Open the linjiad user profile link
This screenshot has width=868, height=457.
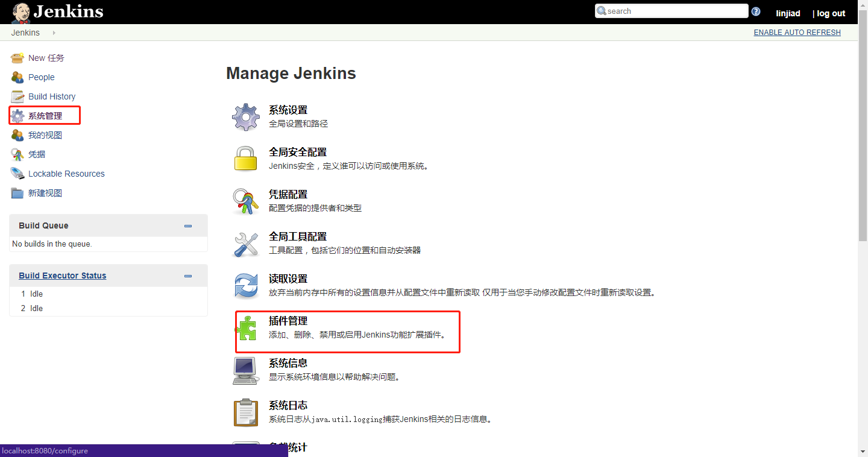point(788,13)
